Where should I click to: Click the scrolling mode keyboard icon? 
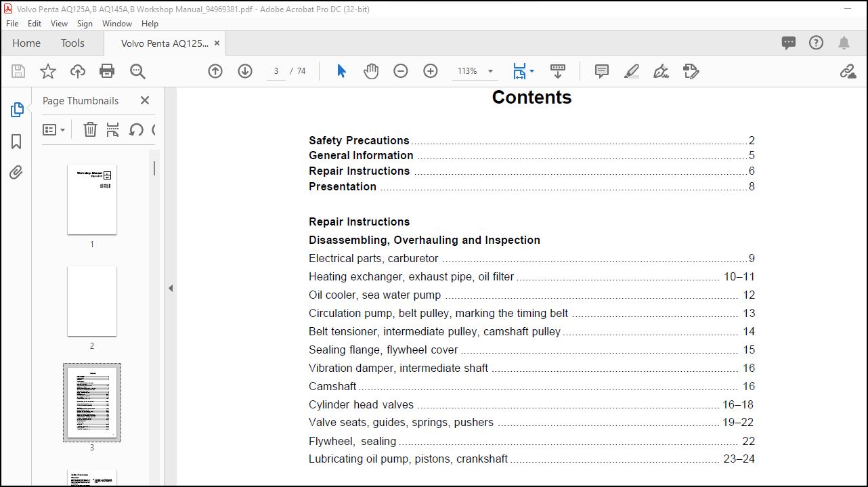[558, 71]
